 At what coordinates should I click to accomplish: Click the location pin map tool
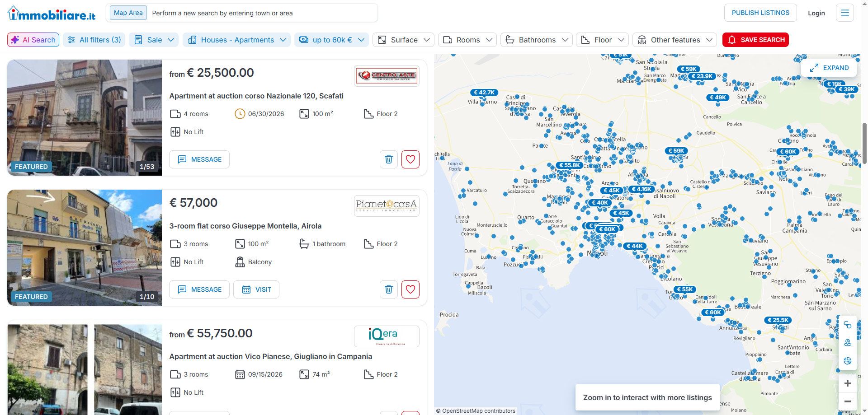click(848, 343)
